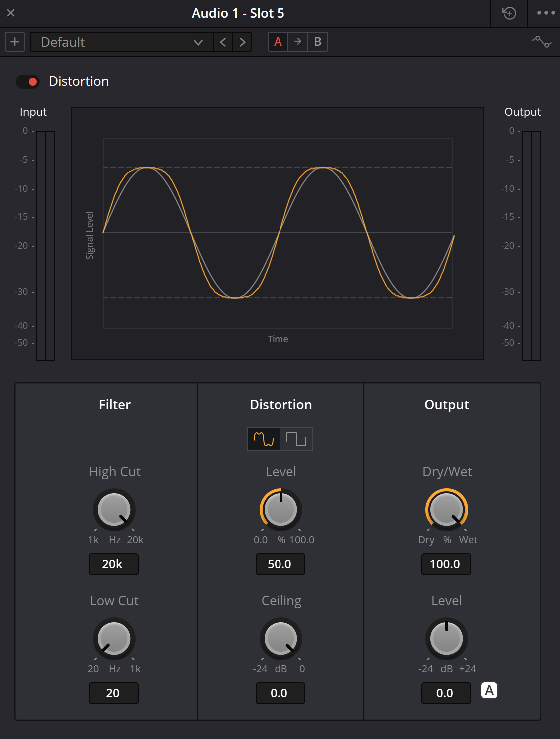Click the Low Cut label
The height and width of the screenshot is (739, 560).
[114, 601]
